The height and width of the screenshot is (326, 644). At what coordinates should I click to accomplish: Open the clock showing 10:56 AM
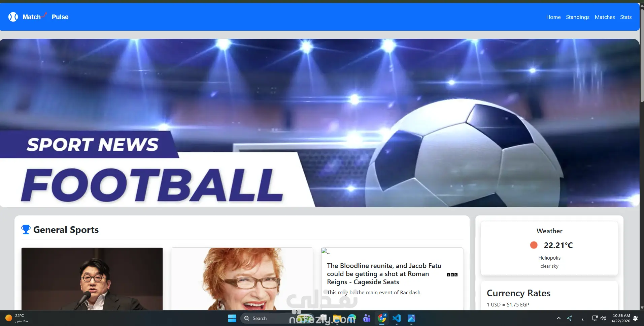click(621, 318)
